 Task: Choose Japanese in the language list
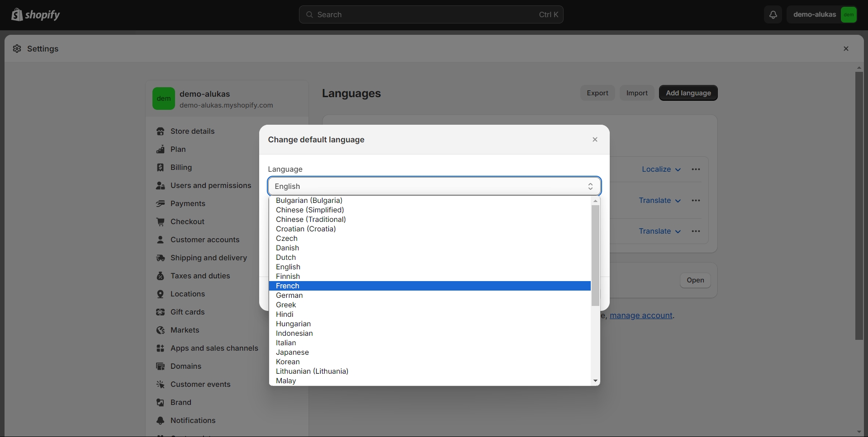click(292, 352)
